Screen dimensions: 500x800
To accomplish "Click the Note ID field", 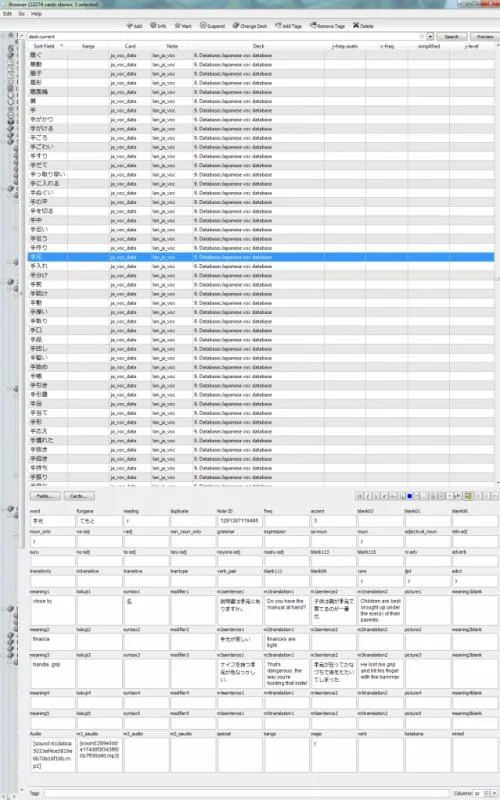I will click(240, 521).
